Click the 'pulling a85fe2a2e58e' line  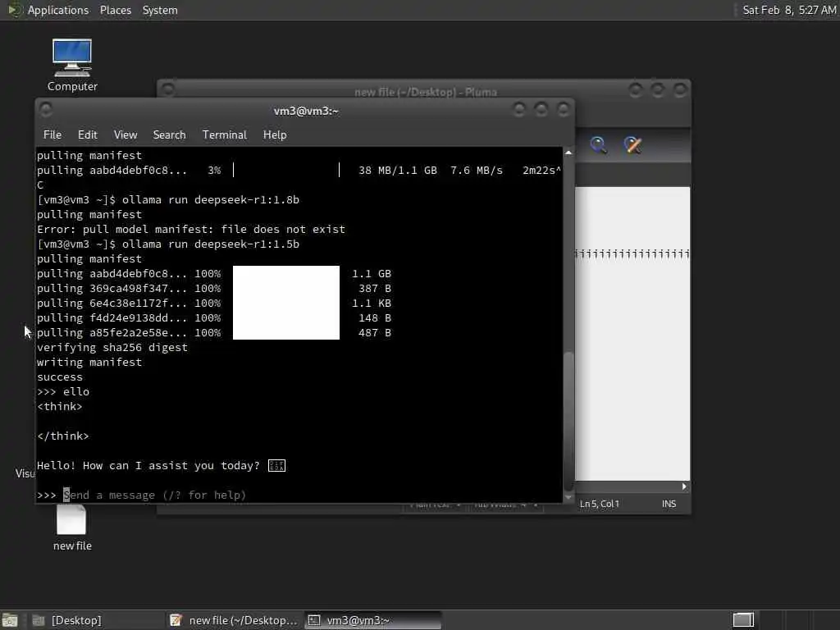tap(214, 333)
